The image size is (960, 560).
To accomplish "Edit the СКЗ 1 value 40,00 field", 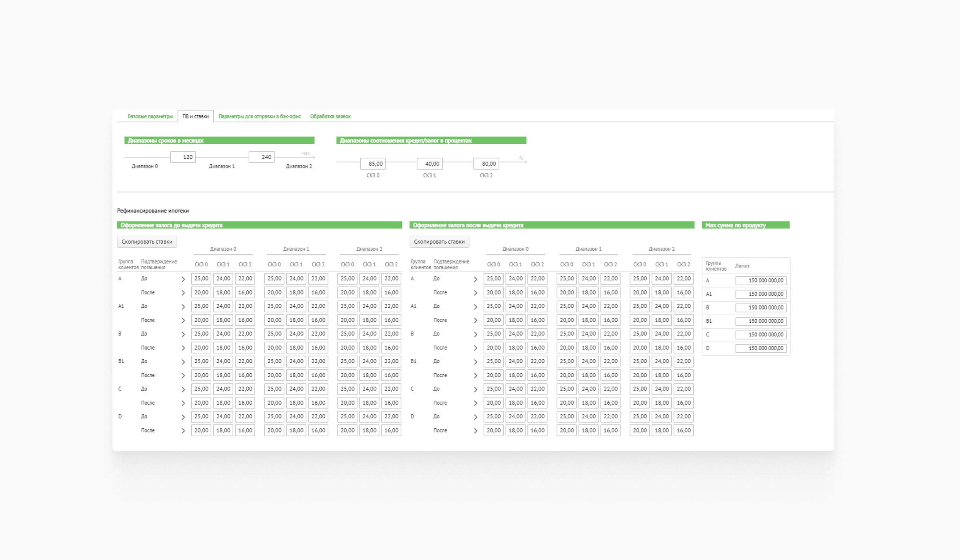I will pyautogui.click(x=430, y=164).
